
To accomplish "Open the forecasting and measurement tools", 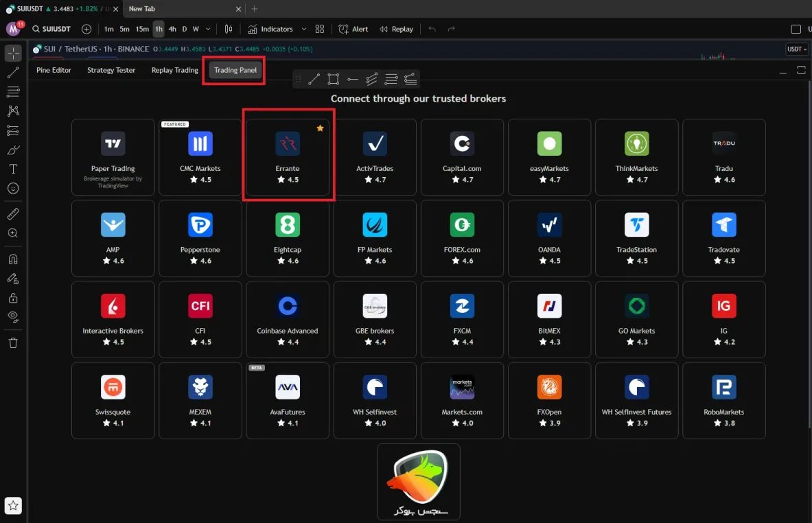I will tap(14, 130).
